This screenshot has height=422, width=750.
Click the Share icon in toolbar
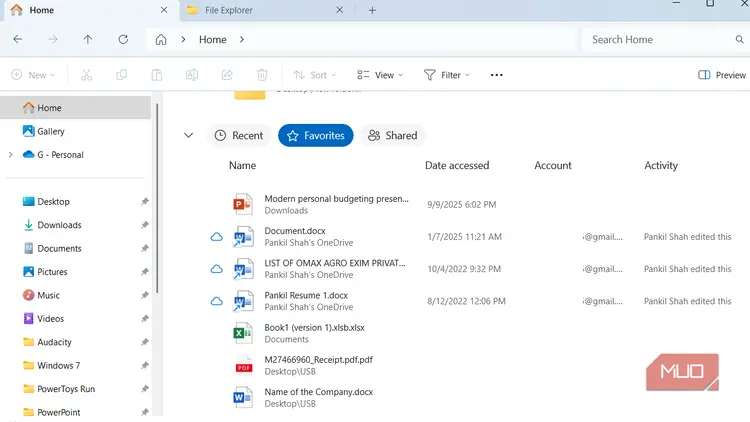pos(227,75)
